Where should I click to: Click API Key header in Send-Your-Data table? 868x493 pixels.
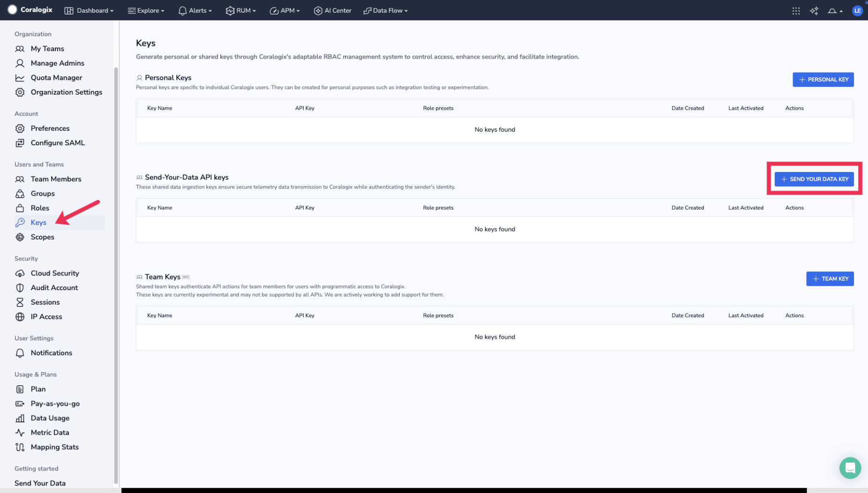click(305, 208)
